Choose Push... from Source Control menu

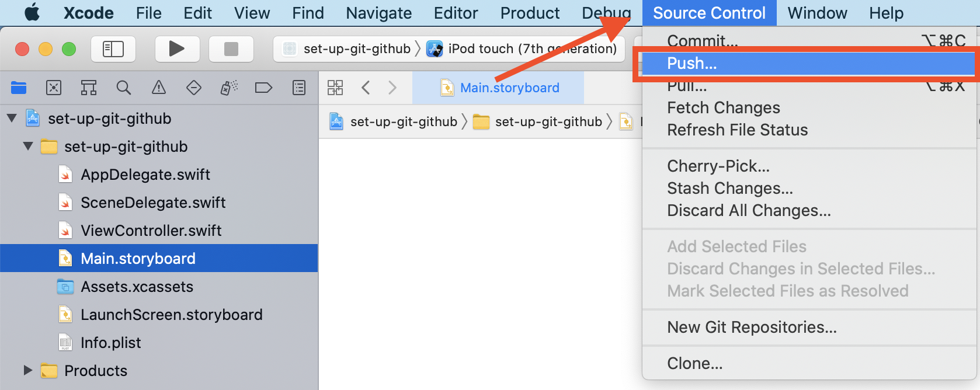[x=809, y=63]
